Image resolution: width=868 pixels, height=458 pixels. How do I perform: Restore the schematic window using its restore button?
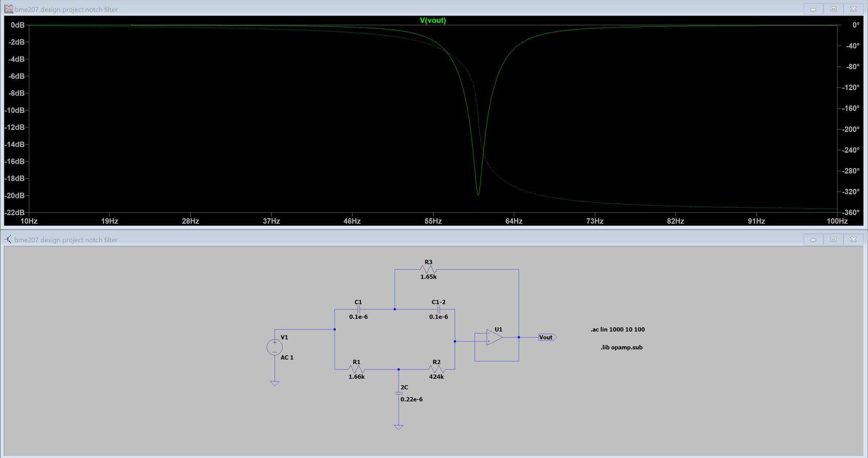click(833, 239)
